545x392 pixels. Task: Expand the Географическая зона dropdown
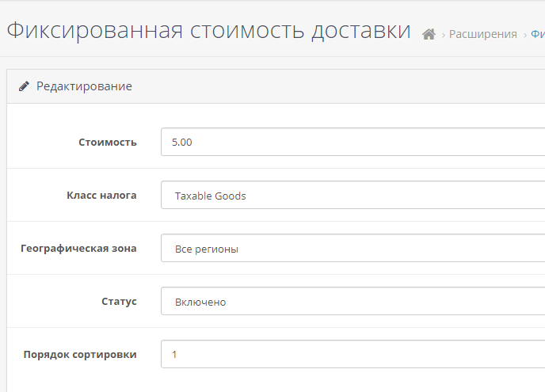[x=353, y=248]
